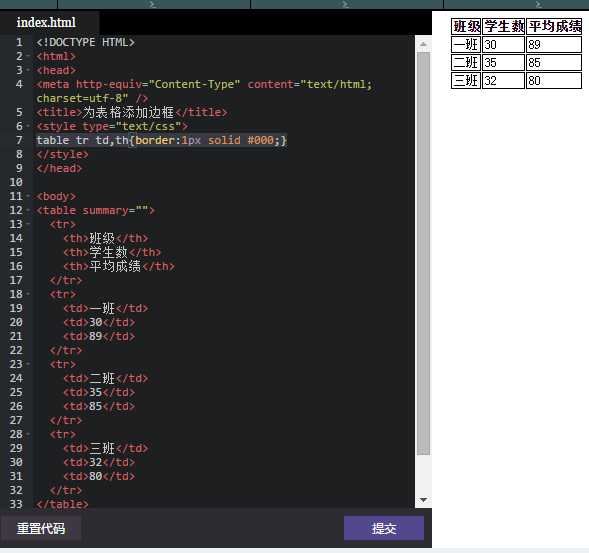
Task: Click the 学生数 th code on line 15
Action: (x=112, y=252)
